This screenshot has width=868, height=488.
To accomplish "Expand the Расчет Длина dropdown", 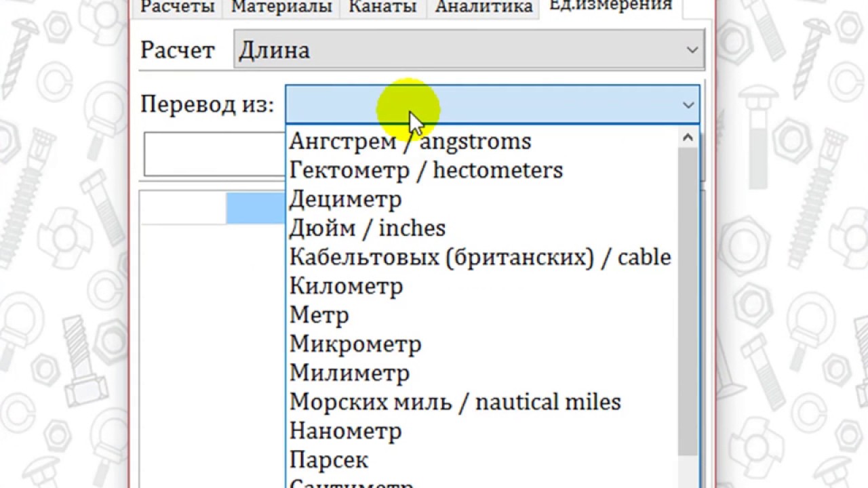I will (692, 49).
